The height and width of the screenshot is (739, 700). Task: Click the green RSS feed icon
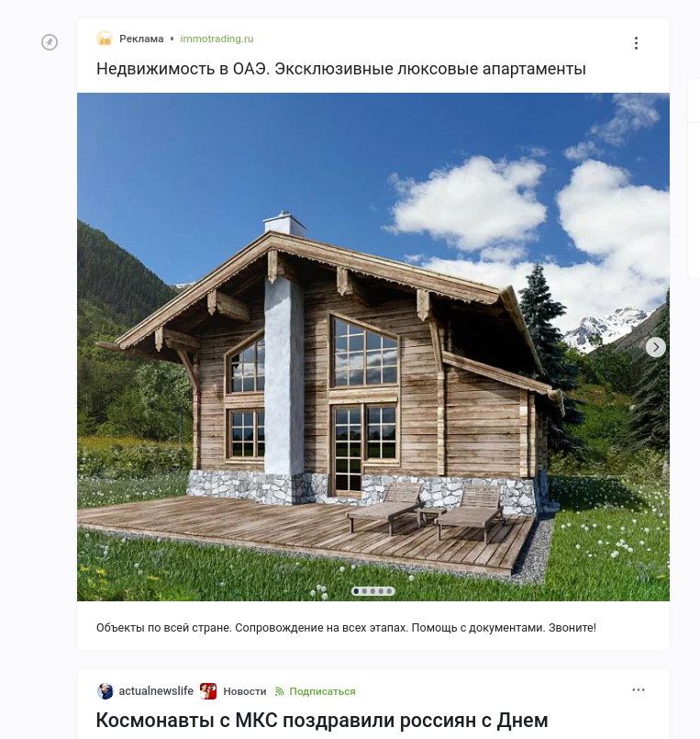(x=280, y=691)
